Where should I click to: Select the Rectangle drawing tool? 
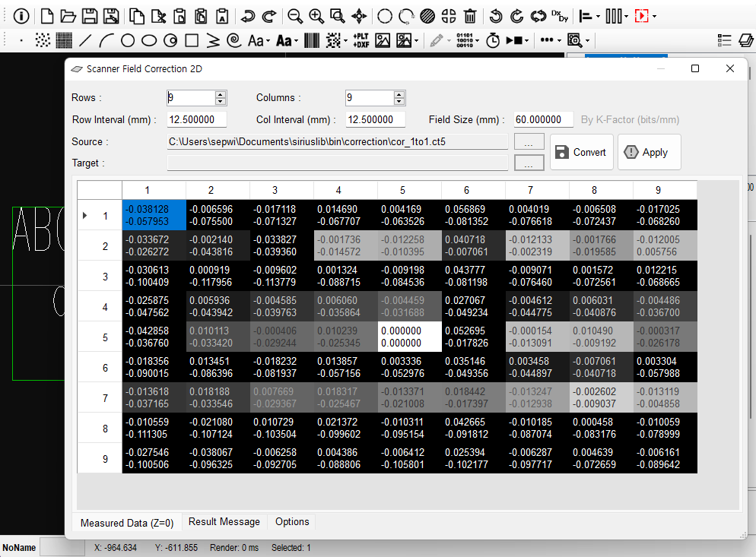point(192,40)
